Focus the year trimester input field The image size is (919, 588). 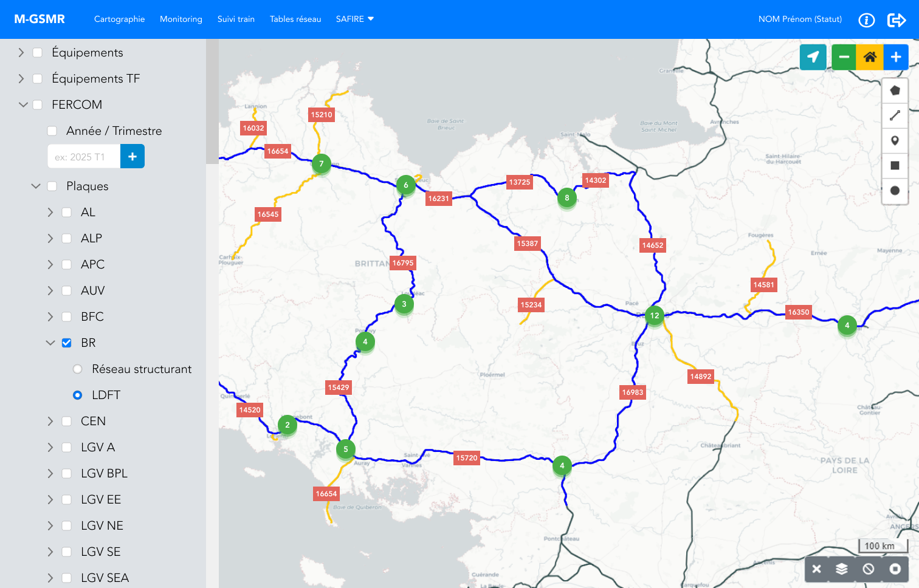pos(84,156)
